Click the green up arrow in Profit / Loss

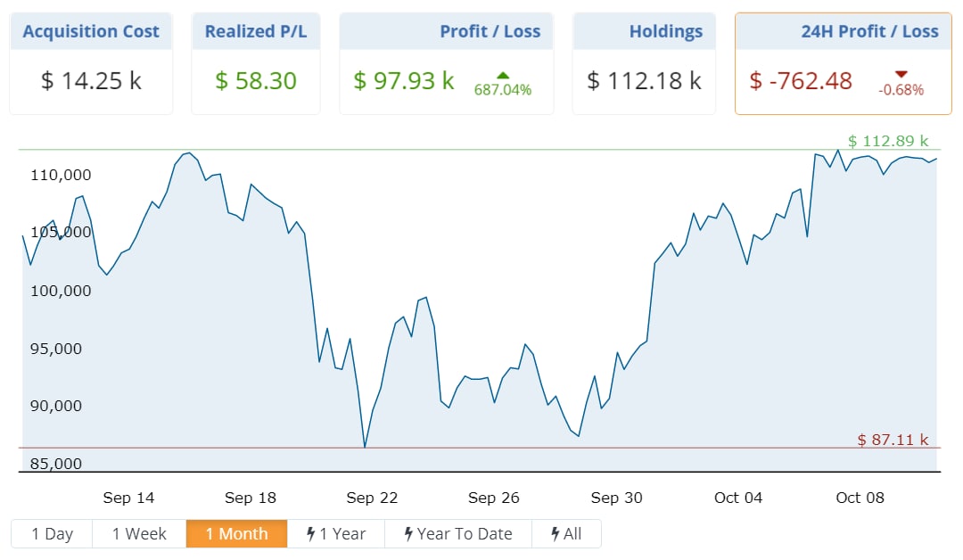point(503,75)
